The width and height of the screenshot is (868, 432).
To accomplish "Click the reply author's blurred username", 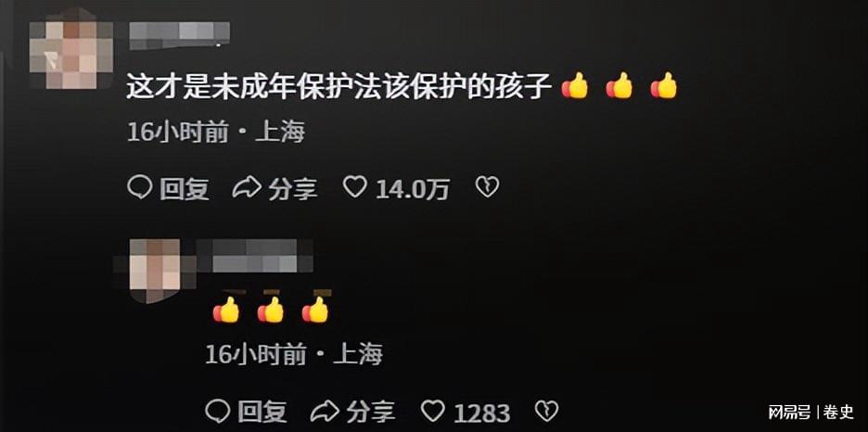I will (x=255, y=256).
